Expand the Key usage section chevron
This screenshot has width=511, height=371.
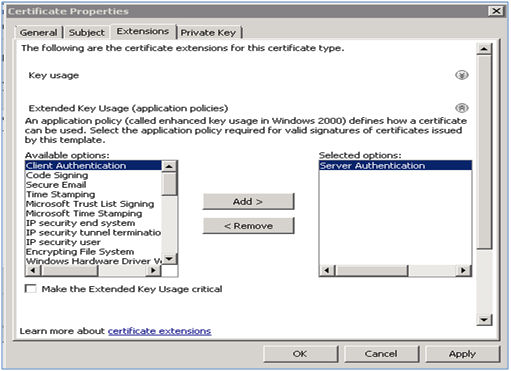[x=462, y=75]
